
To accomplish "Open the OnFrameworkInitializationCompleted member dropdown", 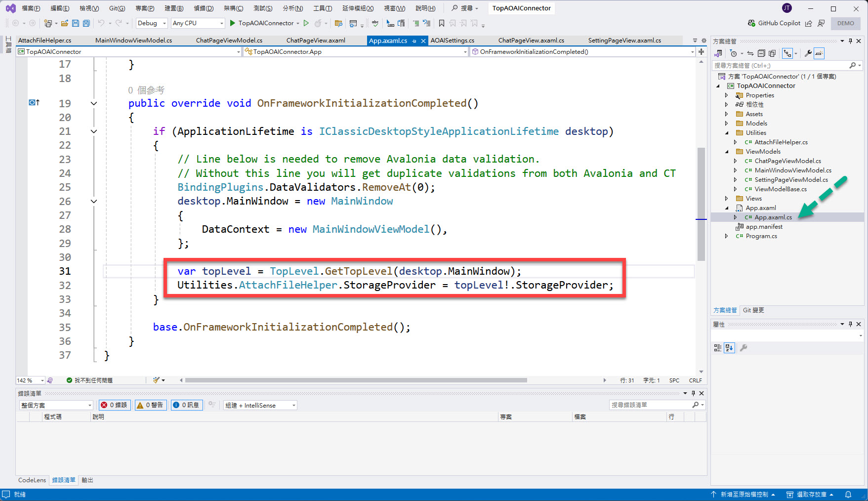I will pos(583,51).
